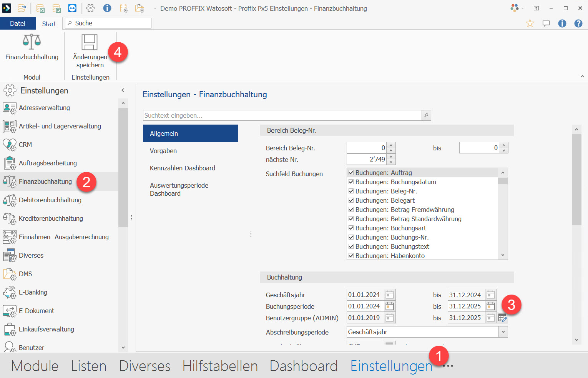Select Kreditorenbuchhaltung in the settings sidebar
This screenshot has height=378, width=588.
tap(51, 218)
